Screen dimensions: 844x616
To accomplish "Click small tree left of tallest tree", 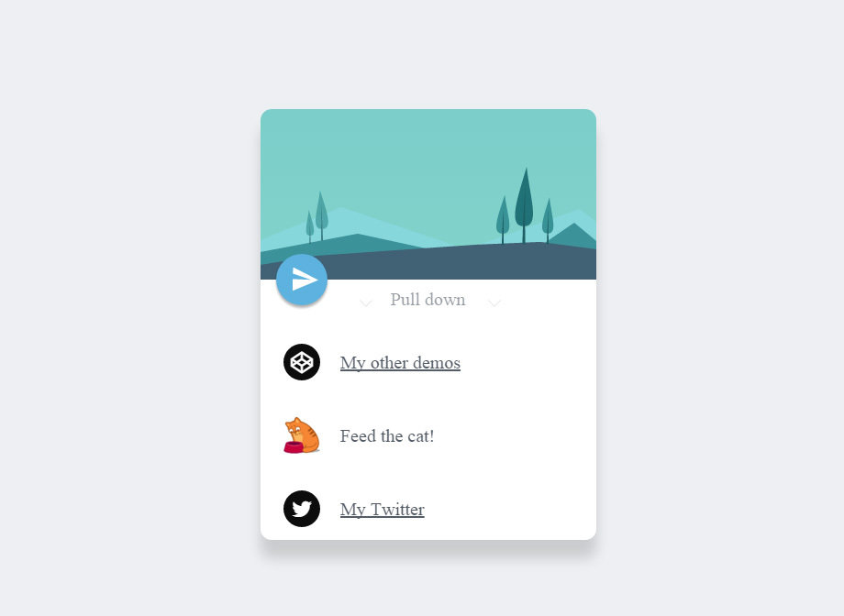I will click(503, 219).
